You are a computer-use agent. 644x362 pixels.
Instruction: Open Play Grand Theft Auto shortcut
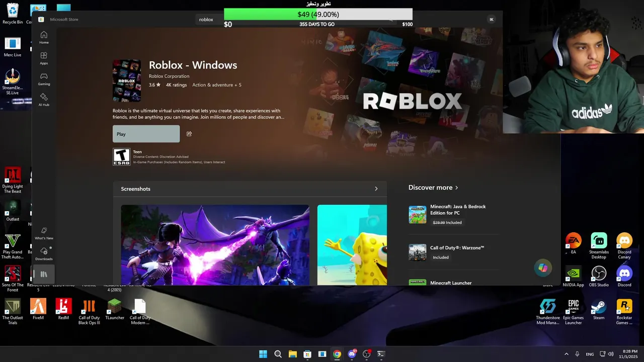click(13, 246)
